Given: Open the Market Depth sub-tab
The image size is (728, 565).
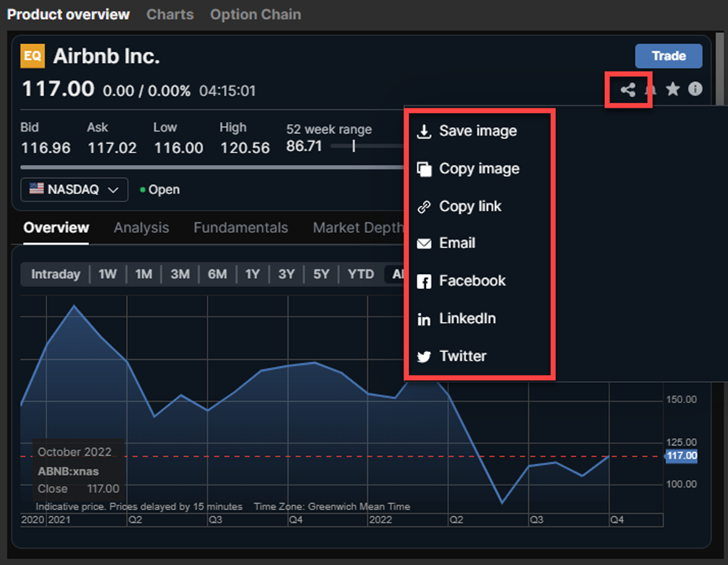Looking at the screenshot, I should point(358,228).
